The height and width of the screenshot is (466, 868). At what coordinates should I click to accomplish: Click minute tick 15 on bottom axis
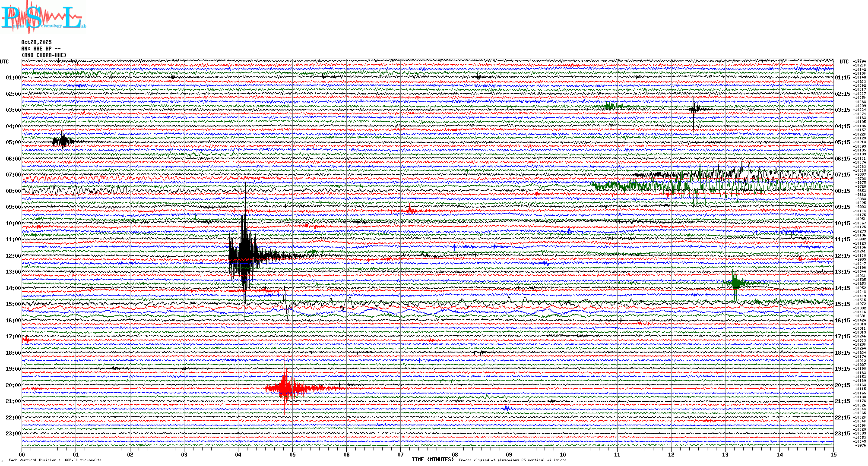point(833,454)
